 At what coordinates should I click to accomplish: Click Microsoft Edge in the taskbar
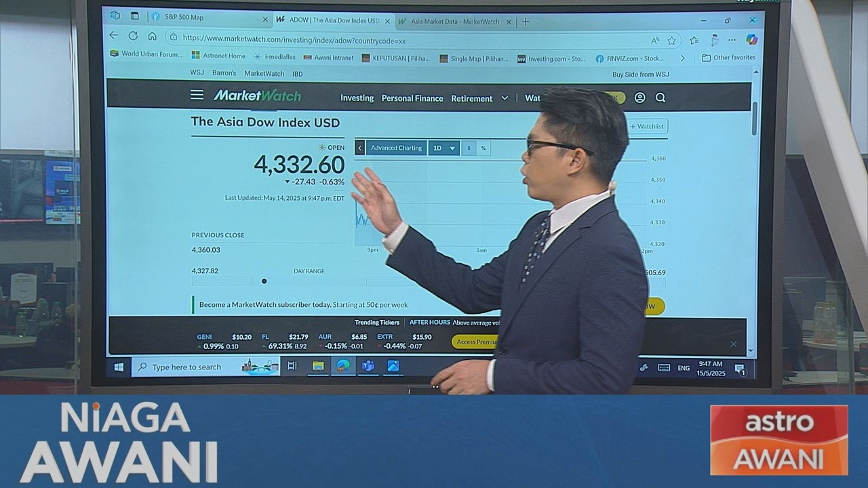click(x=343, y=366)
